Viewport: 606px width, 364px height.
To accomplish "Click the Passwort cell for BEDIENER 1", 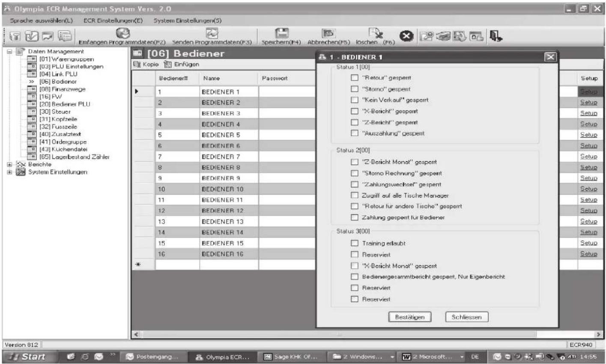I will (287, 92).
